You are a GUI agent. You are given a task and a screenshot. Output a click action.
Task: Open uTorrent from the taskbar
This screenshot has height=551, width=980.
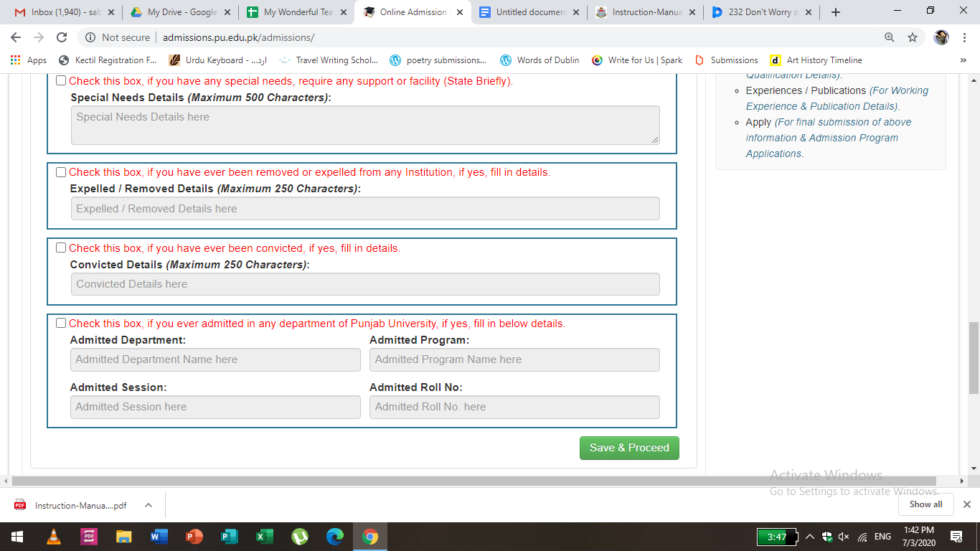[300, 537]
